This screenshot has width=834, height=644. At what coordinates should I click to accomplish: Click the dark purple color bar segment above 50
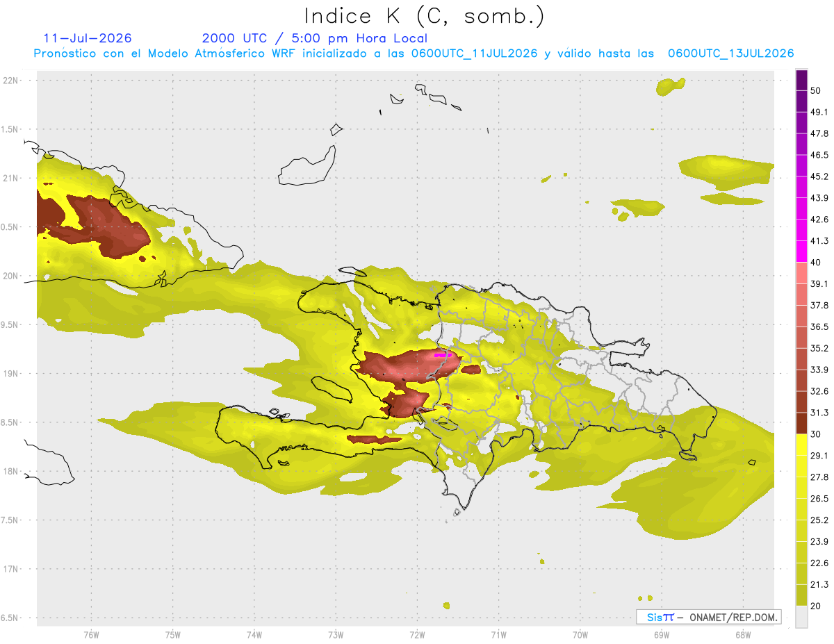(801, 81)
